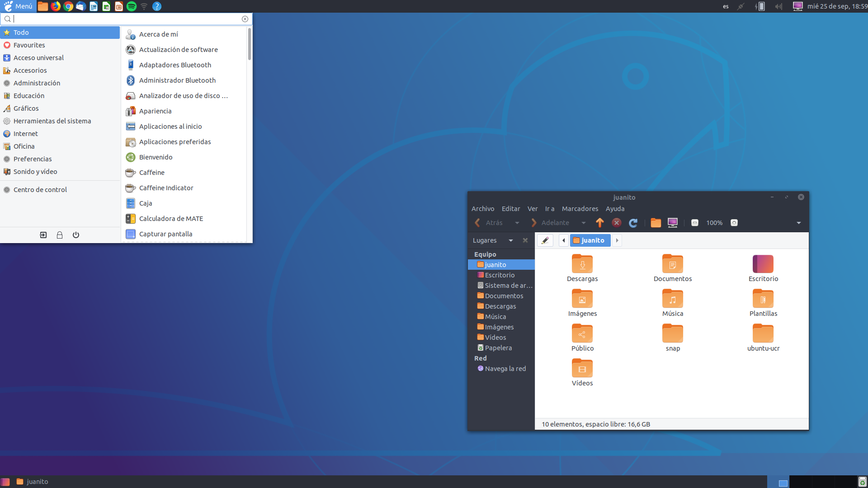The image size is (868, 488).
Task: Click the application list scrollbar
Action: (x=250, y=44)
